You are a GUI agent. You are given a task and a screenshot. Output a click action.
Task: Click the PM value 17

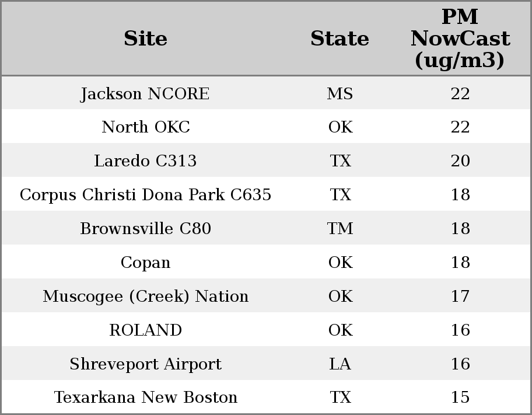pyautogui.click(x=460, y=297)
